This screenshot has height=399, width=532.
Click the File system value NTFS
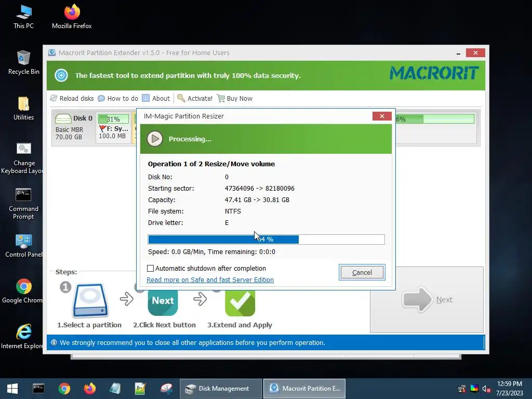click(233, 211)
